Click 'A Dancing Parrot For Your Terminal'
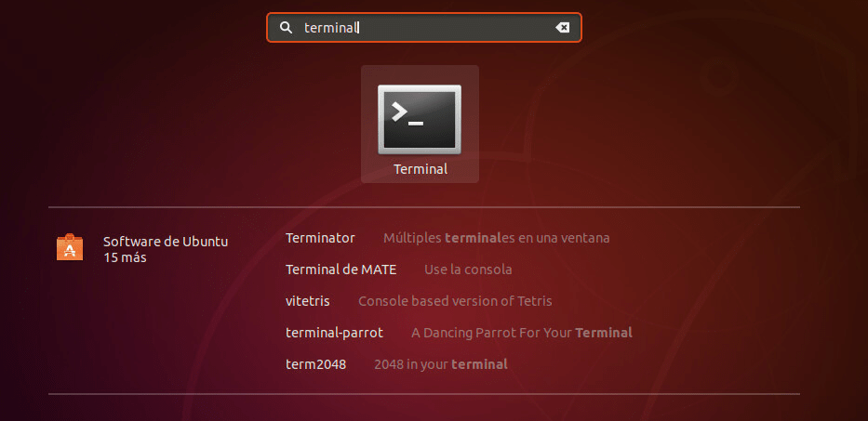Viewport: 868px width, 421px height. (x=522, y=333)
